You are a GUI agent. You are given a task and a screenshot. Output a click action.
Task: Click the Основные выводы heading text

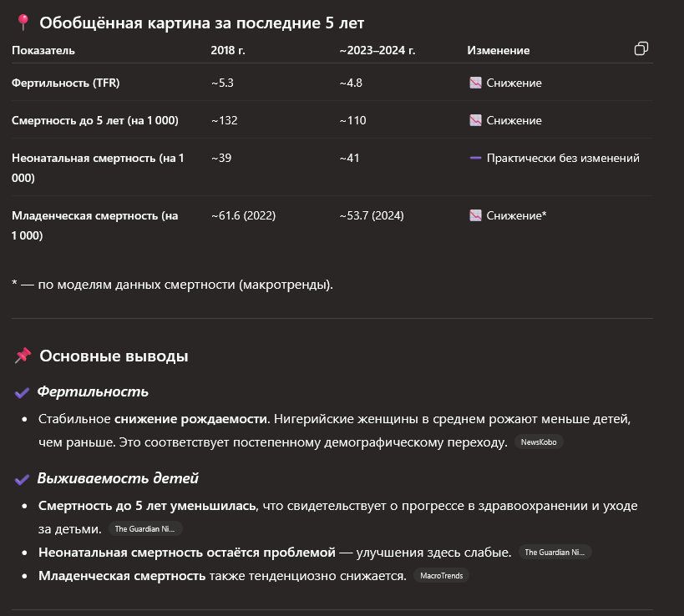114,356
